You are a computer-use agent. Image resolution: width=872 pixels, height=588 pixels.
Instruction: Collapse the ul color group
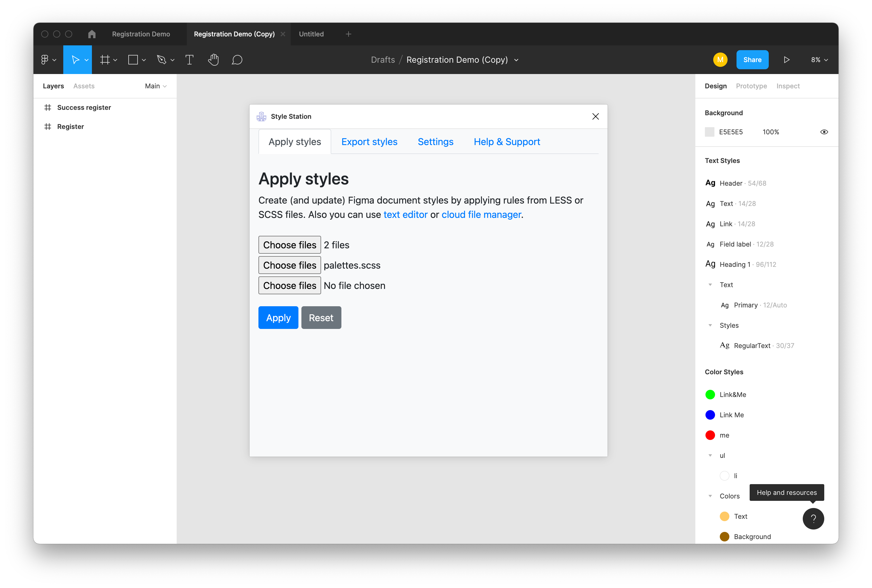[710, 455]
